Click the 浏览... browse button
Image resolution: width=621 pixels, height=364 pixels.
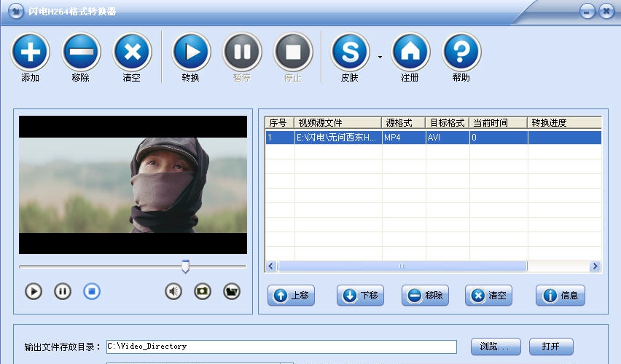click(496, 347)
